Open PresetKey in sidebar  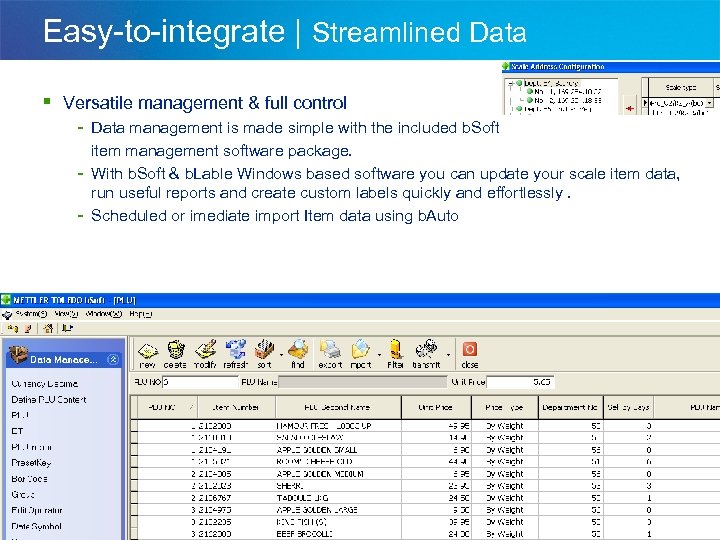(x=31, y=463)
